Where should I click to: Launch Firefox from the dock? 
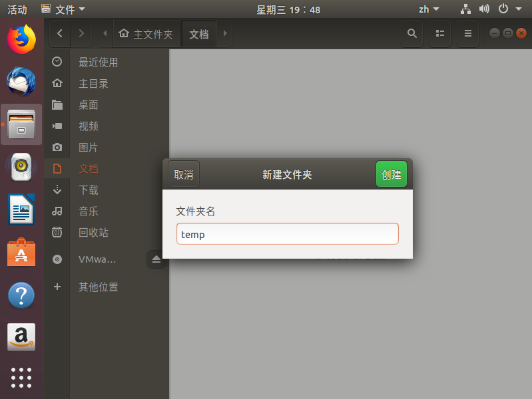pos(21,39)
